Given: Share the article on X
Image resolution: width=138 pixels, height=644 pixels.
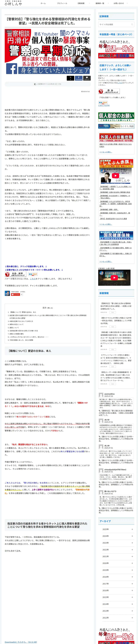Looking at the screenshot, I should [70, 78].
